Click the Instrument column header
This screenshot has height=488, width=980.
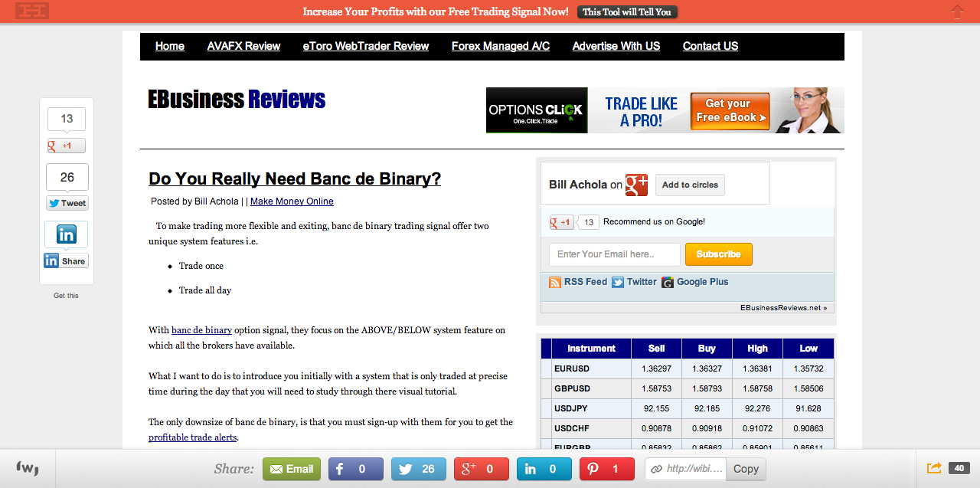coord(591,349)
